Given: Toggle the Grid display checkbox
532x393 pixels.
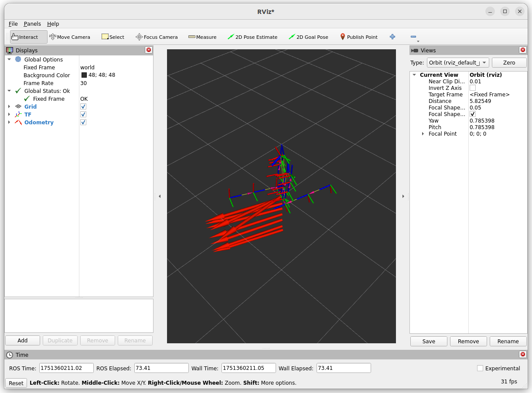Looking at the screenshot, I should [83, 106].
